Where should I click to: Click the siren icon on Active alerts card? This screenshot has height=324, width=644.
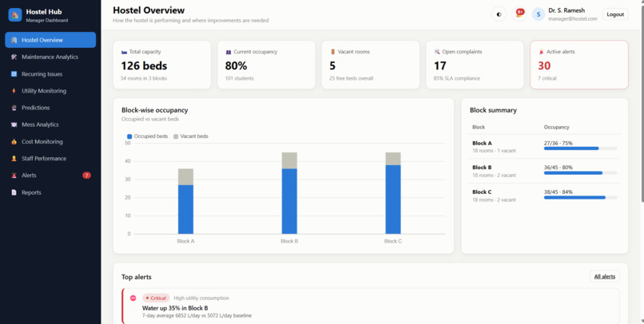pos(541,52)
